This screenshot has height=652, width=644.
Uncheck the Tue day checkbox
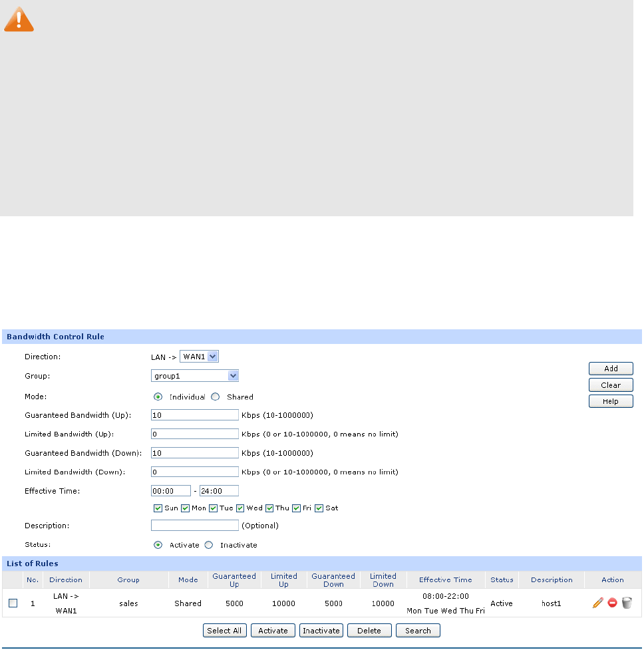214,508
